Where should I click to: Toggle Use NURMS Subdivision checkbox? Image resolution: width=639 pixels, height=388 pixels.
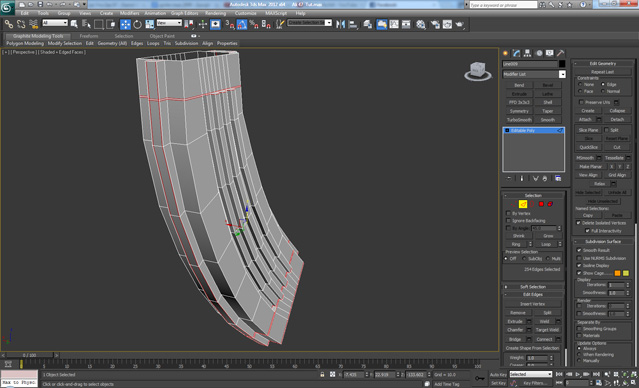579,258
